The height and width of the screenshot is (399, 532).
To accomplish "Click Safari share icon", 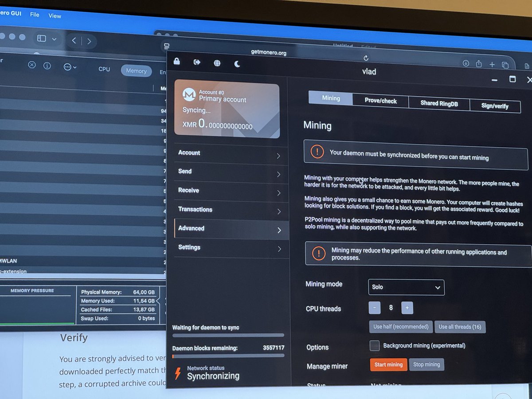I will [x=479, y=64].
